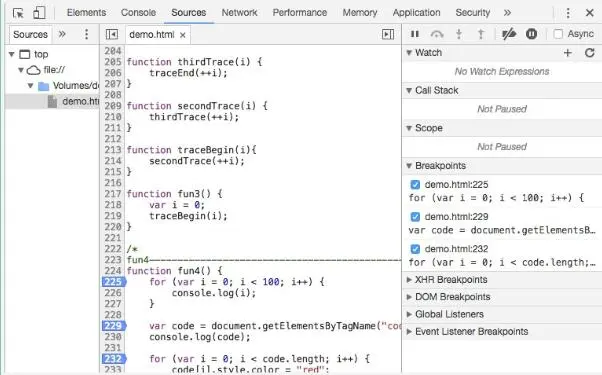Switch to the Security tab
This screenshot has height=375, width=602.
pyautogui.click(x=473, y=13)
